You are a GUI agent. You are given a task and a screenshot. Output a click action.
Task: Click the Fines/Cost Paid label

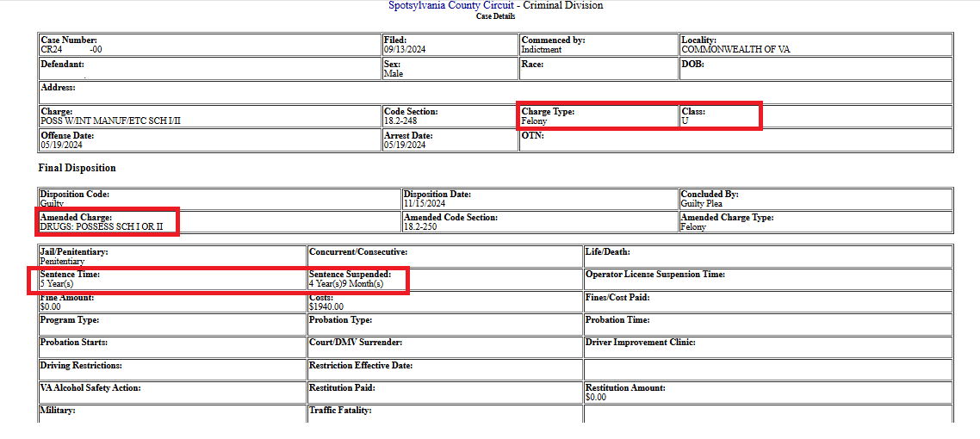(x=617, y=297)
